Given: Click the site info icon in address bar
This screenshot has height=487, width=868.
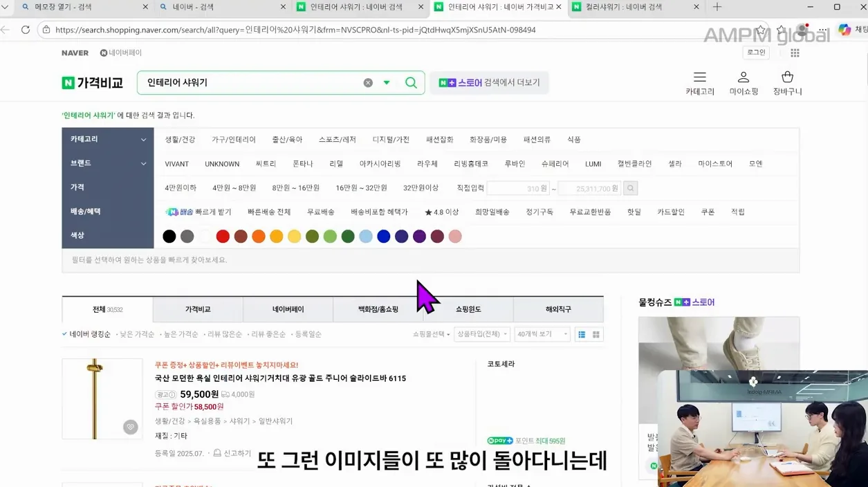Looking at the screenshot, I should coord(46,30).
